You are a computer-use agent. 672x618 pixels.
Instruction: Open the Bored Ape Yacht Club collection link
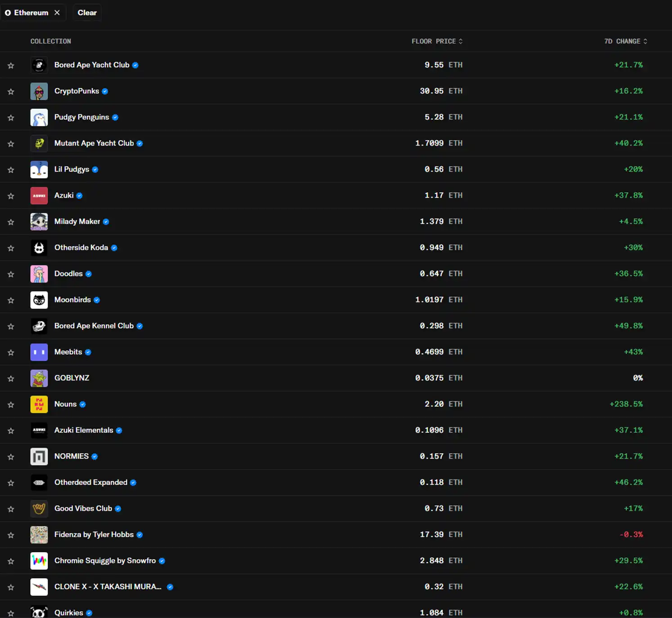click(92, 65)
